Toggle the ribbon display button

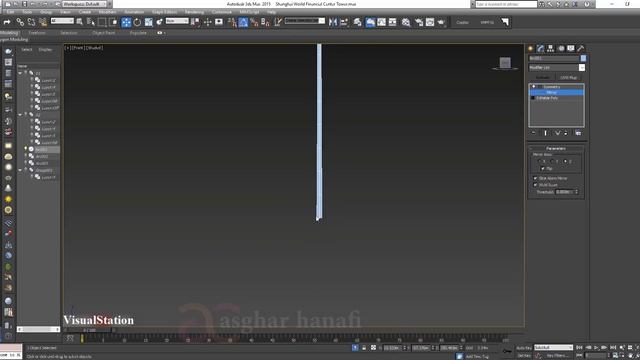370,22
